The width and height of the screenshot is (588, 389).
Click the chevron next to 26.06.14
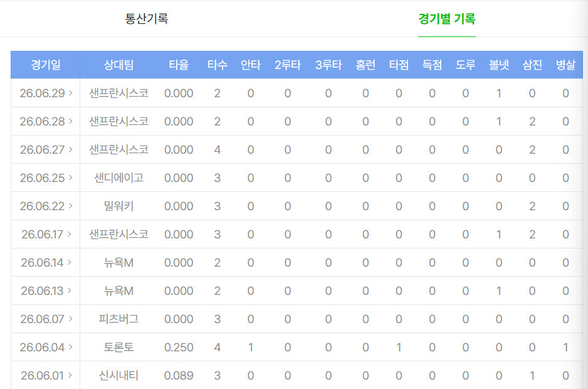click(70, 262)
